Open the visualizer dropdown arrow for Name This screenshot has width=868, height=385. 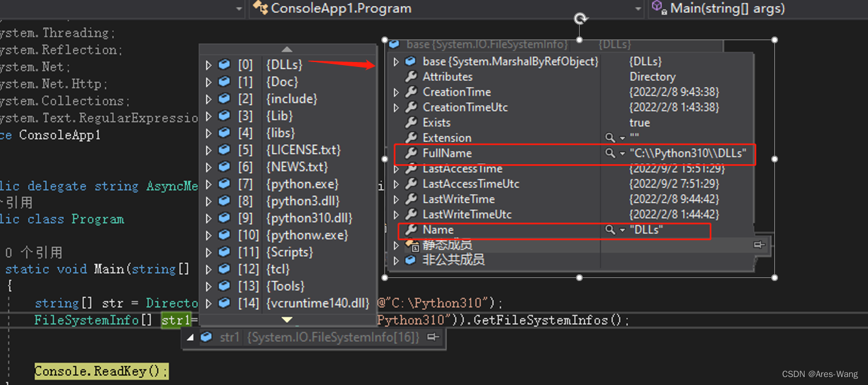(x=622, y=230)
